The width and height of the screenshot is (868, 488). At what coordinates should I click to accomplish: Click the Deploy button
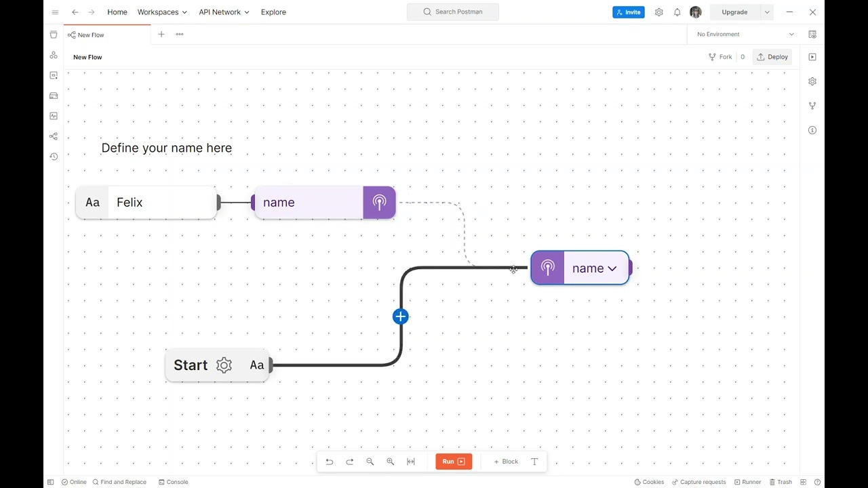pos(772,57)
